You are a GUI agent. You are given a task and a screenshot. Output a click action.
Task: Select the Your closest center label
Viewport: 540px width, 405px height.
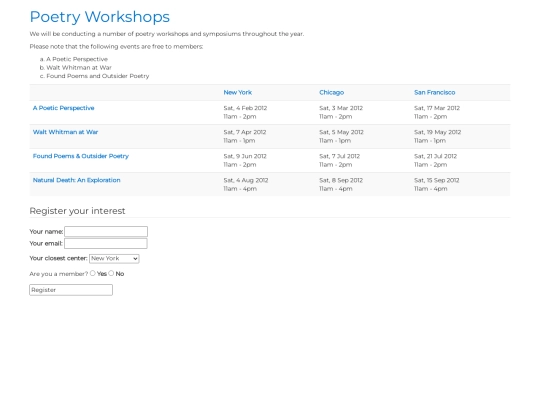58,258
